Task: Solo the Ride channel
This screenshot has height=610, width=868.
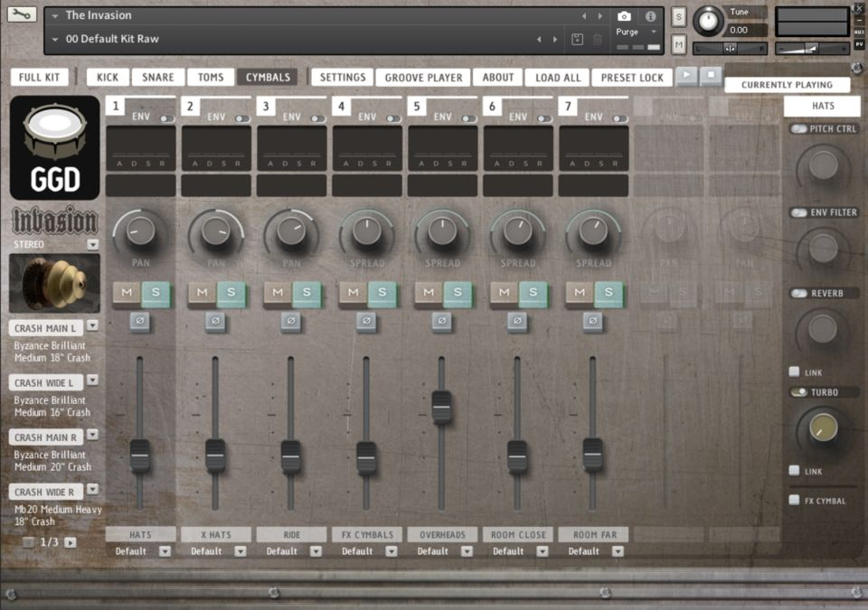Action: tap(307, 292)
